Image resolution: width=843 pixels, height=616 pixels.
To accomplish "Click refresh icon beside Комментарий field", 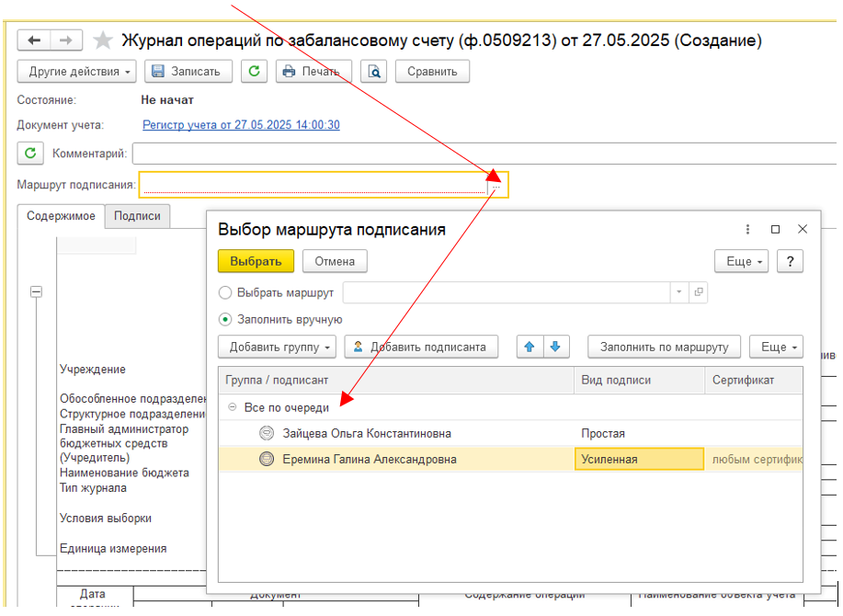I will tap(30, 154).
